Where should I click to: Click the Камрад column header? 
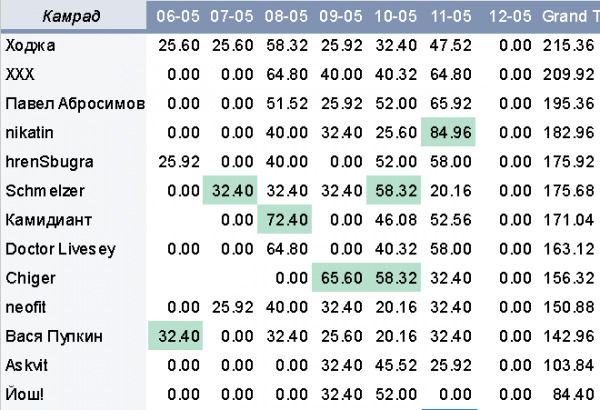pyautogui.click(x=73, y=16)
